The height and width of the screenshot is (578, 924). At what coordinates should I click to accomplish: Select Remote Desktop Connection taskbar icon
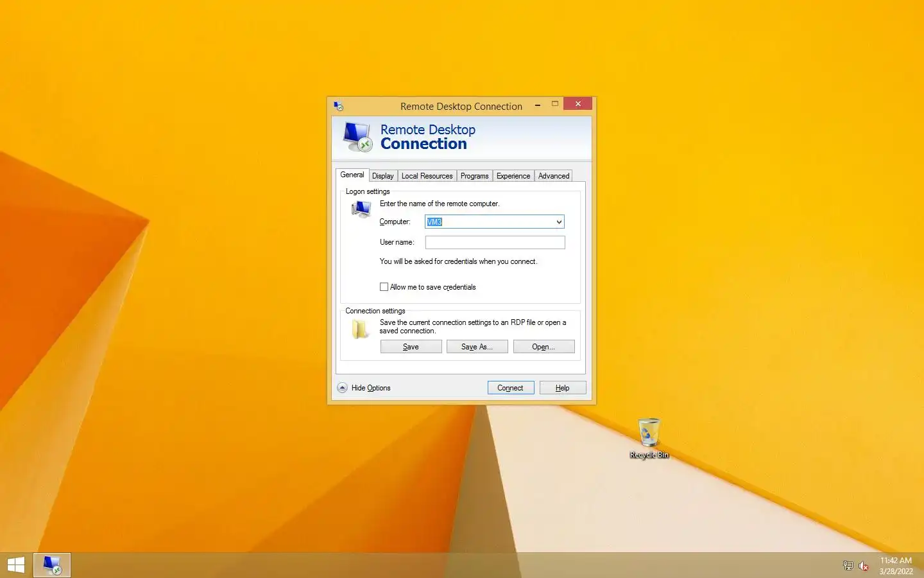[52, 565]
